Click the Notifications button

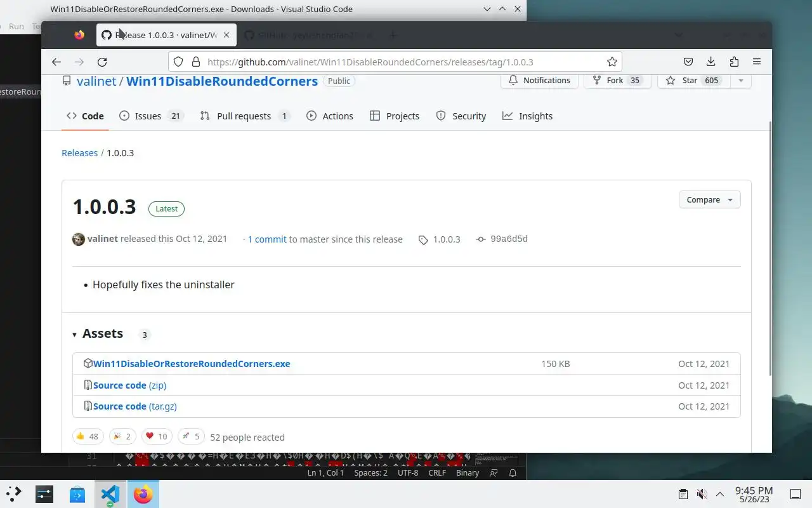pyautogui.click(x=539, y=81)
